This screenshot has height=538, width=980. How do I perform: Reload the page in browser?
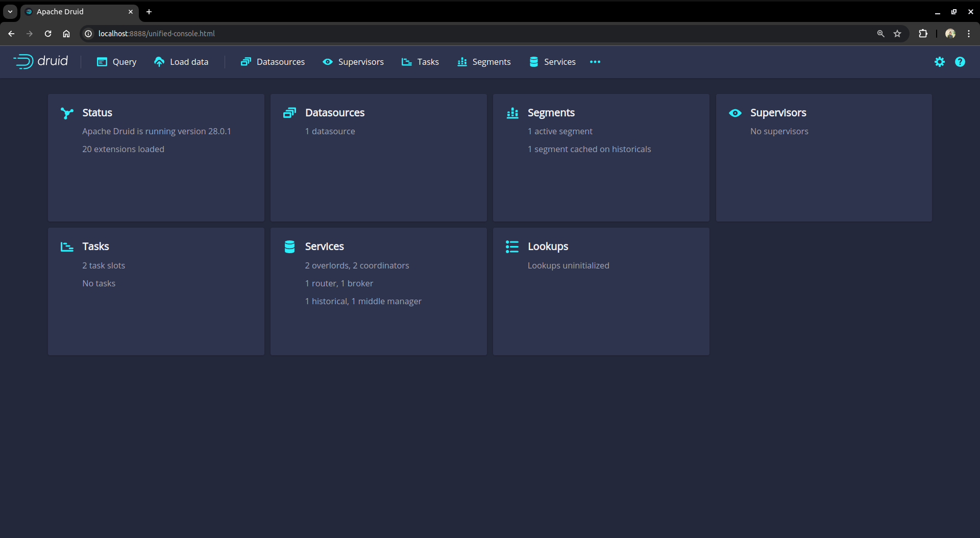coord(48,34)
